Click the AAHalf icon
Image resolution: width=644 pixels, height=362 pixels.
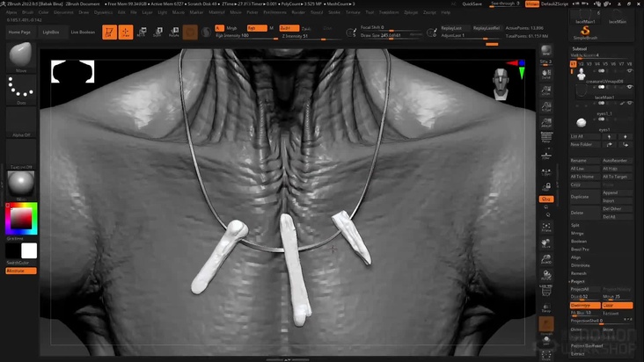pyautogui.click(x=545, y=122)
